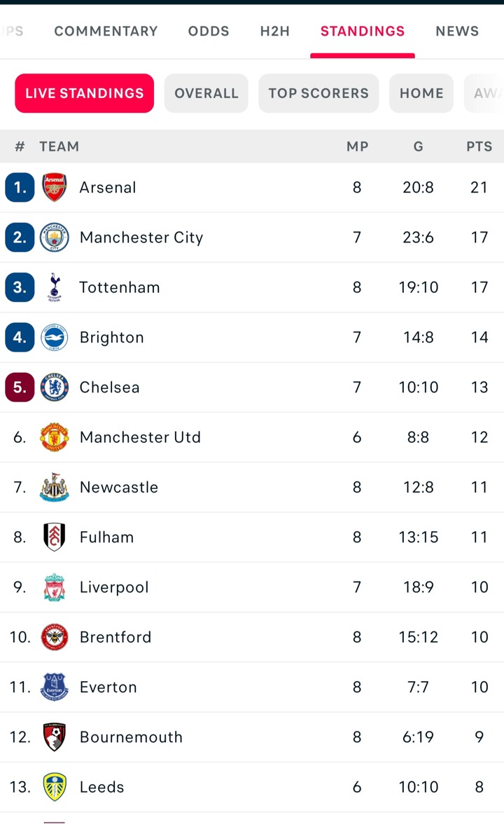
Task: Tap the Manchester Utd crest
Action: point(54,437)
